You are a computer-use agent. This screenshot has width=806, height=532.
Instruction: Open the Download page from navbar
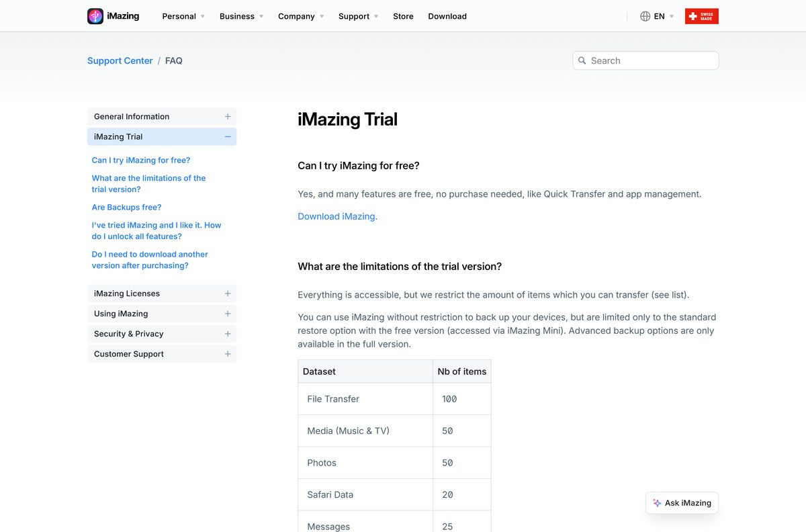point(447,16)
